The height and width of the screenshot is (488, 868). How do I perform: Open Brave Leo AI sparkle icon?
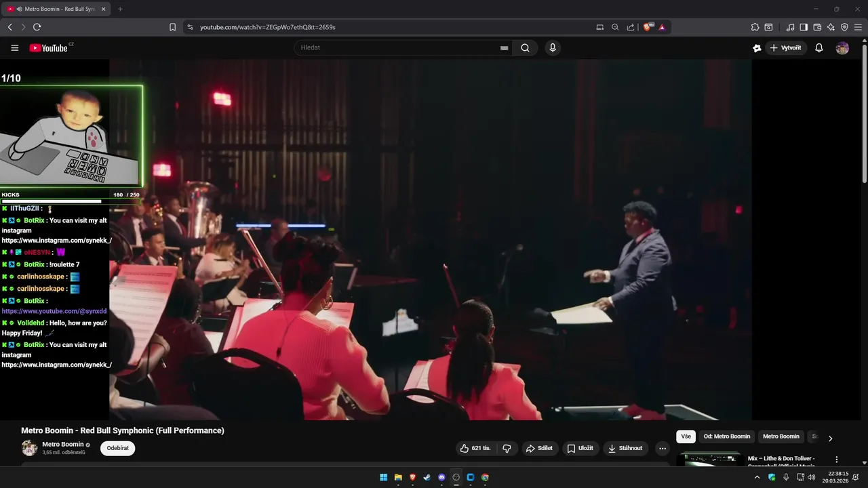pyautogui.click(x=831, y=27)
